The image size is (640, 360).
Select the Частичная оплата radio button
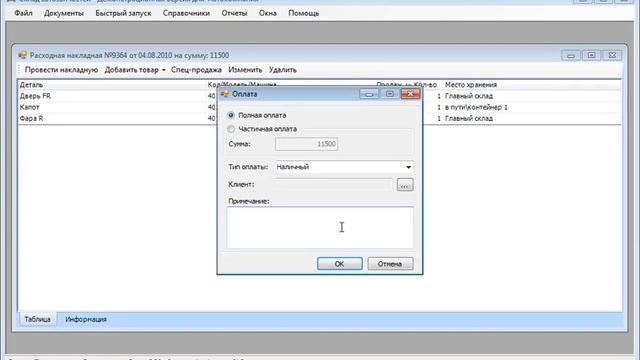point(231,129)
